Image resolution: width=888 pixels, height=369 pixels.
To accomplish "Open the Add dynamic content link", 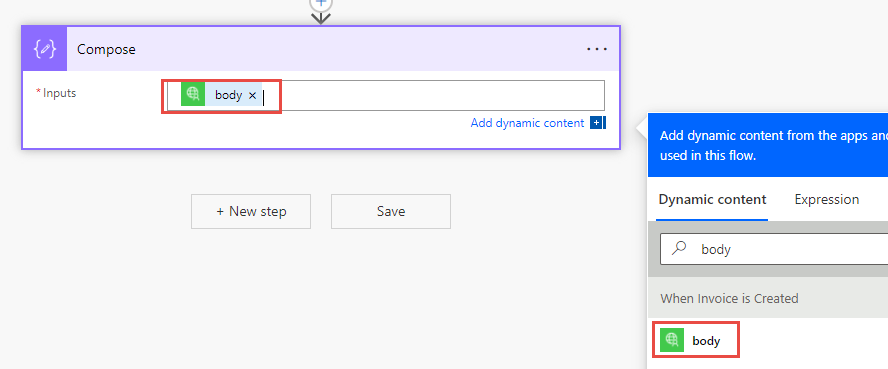I will coord(527,123).
